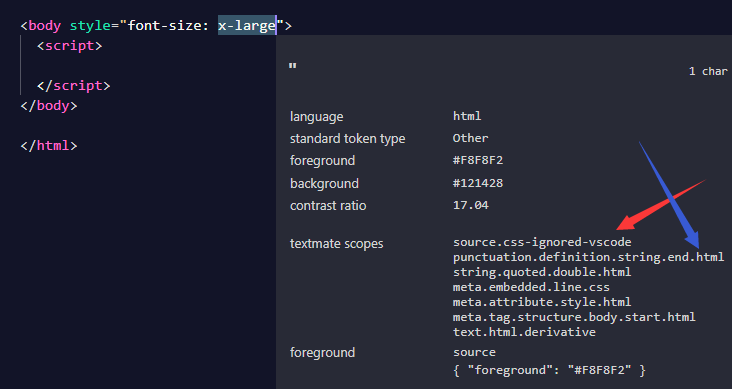Click the selected x-large value in code
This screenshot has width=732, height=389.
(x=247, y=25)
